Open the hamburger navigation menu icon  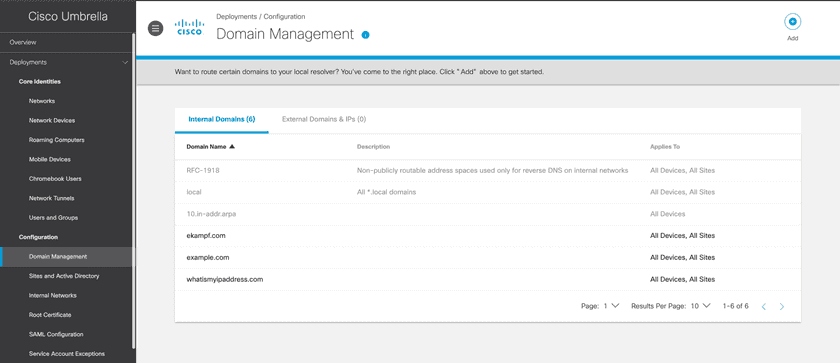pos(155,29)
